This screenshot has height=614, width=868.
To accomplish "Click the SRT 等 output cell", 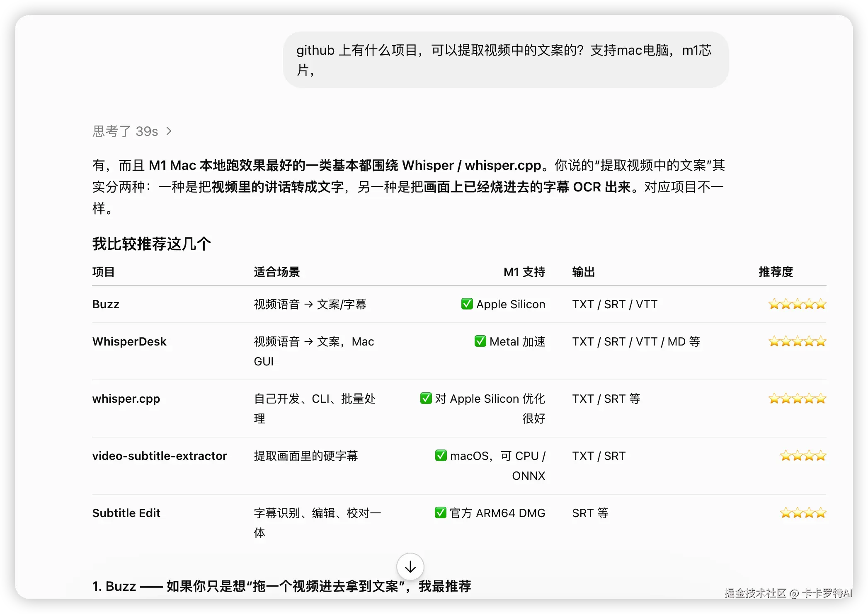I will click(590, 513).
